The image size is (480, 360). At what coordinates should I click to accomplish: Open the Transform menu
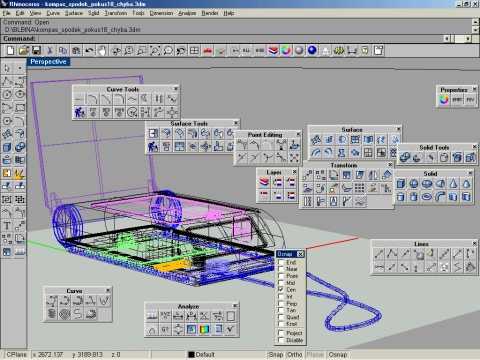pos(116,13)
